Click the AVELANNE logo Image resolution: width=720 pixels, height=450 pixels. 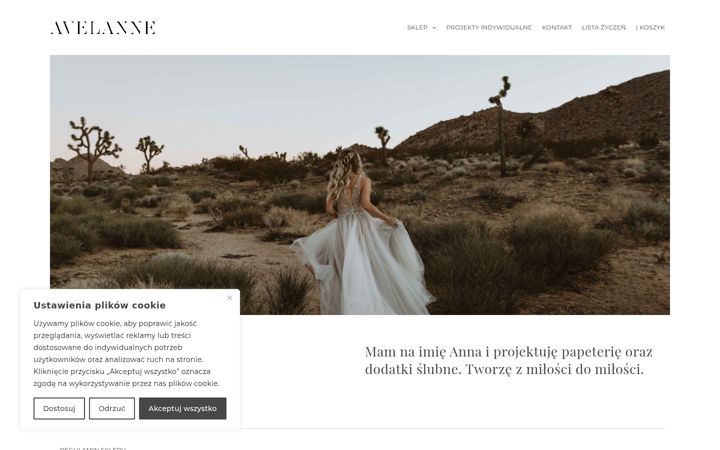(103, 28)
